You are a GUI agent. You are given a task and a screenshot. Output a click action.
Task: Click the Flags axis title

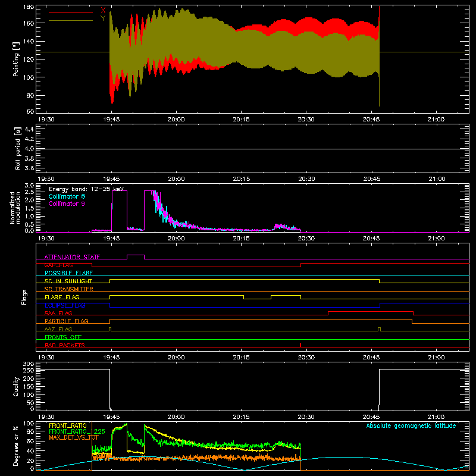click(x=24, y=297)
